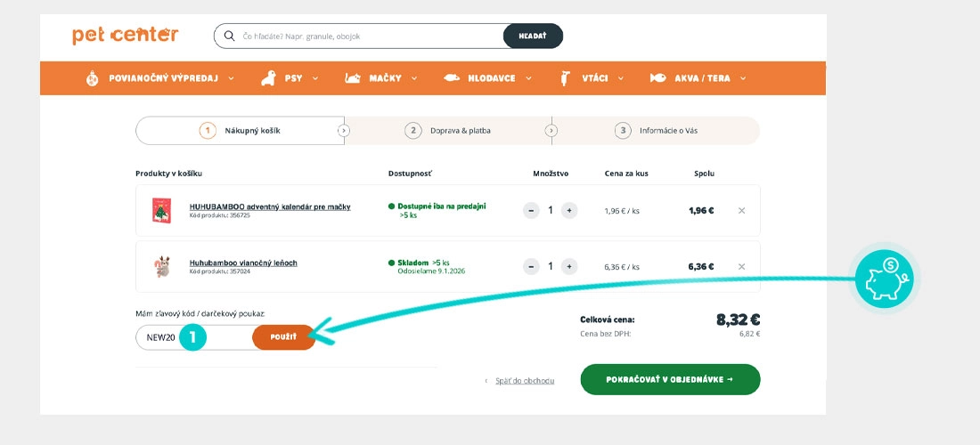Screen dimensions: 980x445
Task: Remove Huhubamboo vianočný leňoch from cart
Action: click(742, 266)
